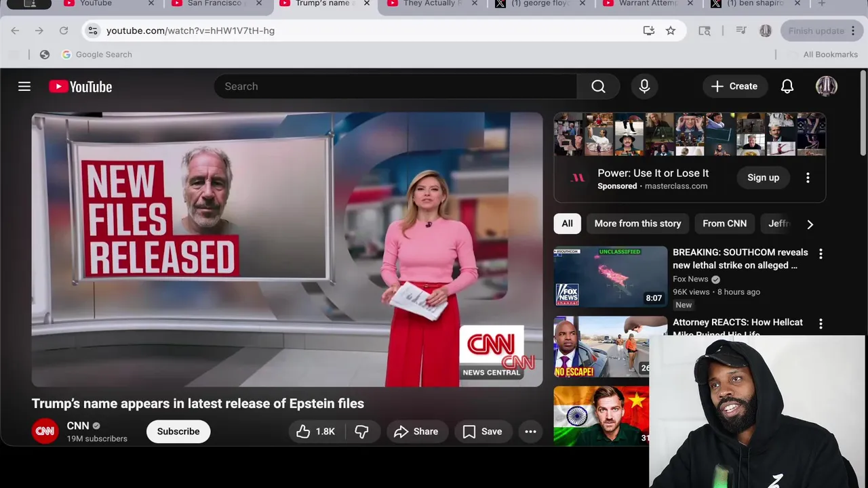Go forward in browser history
The image size is (868, 488).
click(x=39, y=30)
